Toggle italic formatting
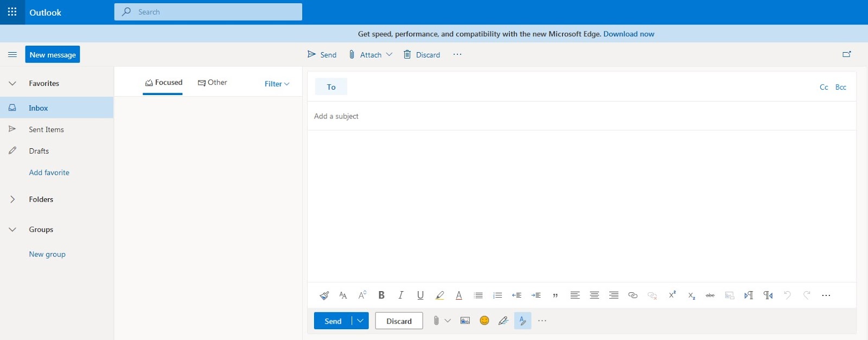This screenshot has width=868, height=340. (x=401, y=295)
